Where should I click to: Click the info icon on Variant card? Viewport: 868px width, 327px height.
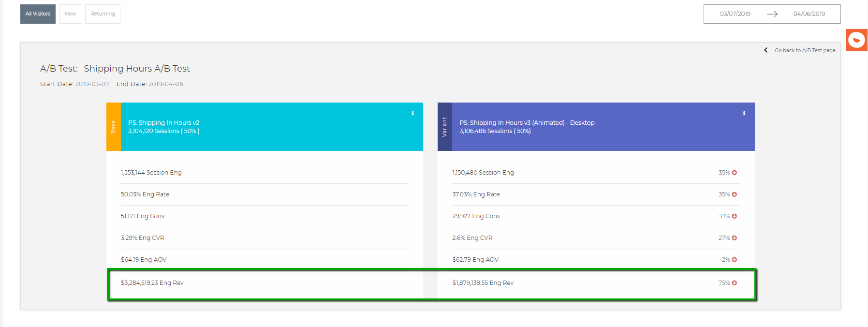point(744,113)
